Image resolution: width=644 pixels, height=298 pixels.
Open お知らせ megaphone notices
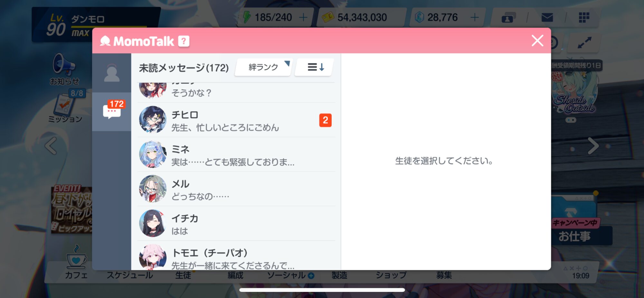64,69
